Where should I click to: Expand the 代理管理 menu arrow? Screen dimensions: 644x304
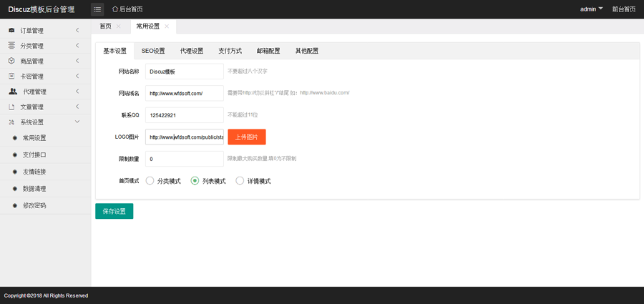pos(77,92)
